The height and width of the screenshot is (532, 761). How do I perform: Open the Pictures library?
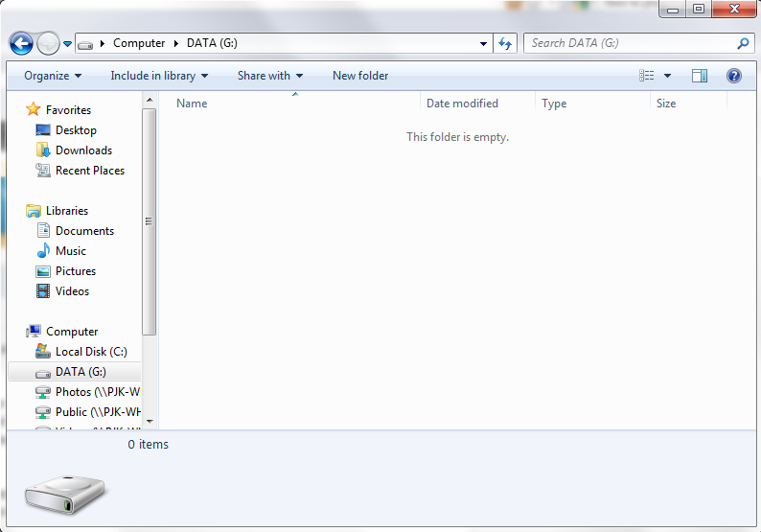[76, 271]
